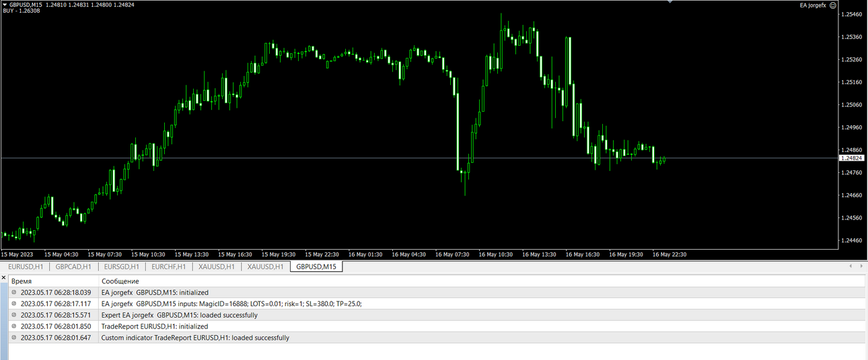868x360 pixels.
Task: Click the 'EA jorgefx' expert name label
Action: (x=813, y=5)
